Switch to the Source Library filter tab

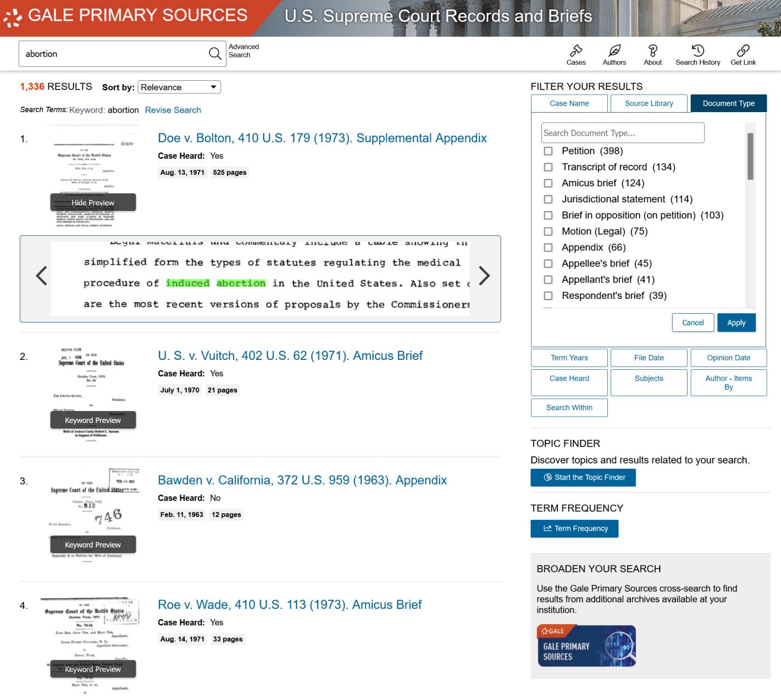click(x=649, y=103)
